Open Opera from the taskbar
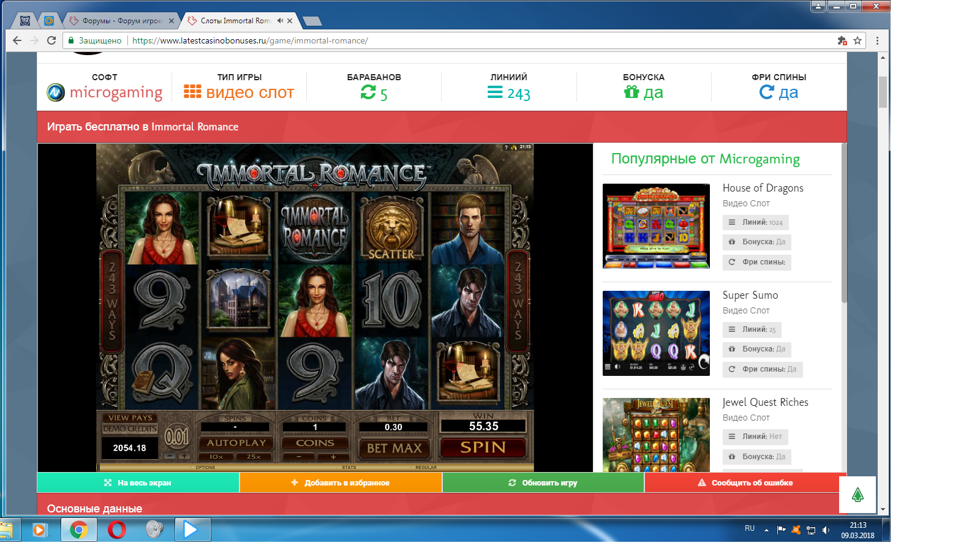Screen dimensions: 980x551 point(116,530)
